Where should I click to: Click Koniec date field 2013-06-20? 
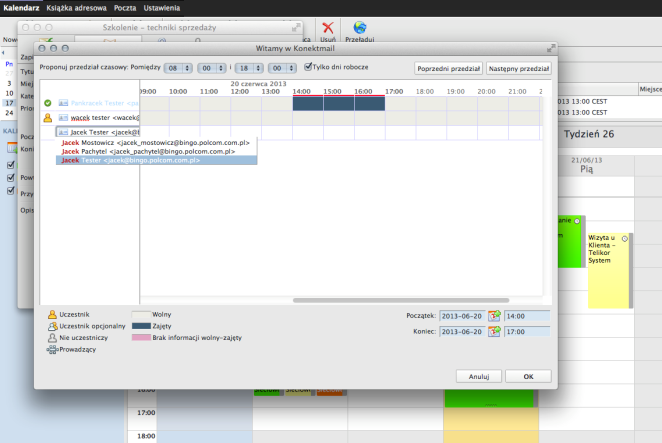click(x=462, y=332)
